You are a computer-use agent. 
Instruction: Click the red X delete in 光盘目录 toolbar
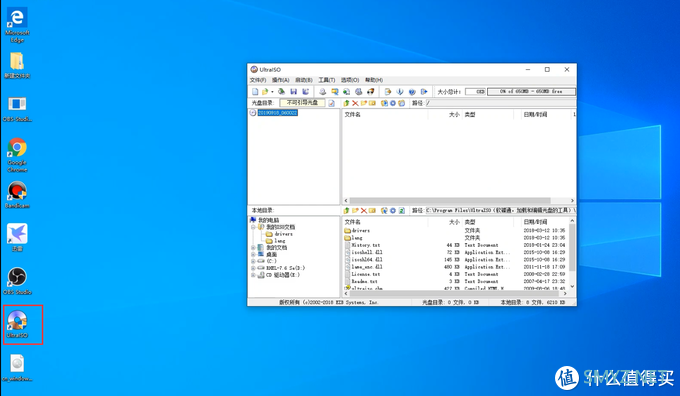355,103
